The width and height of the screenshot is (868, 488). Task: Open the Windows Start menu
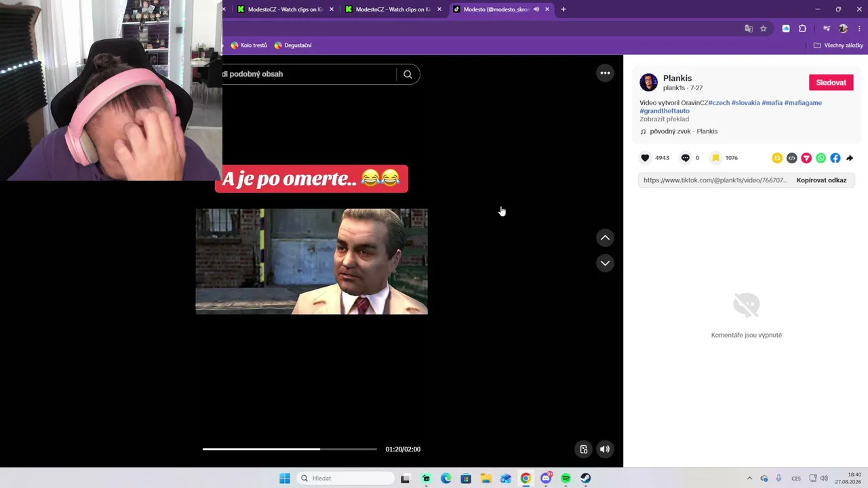(x=285, y=479)
